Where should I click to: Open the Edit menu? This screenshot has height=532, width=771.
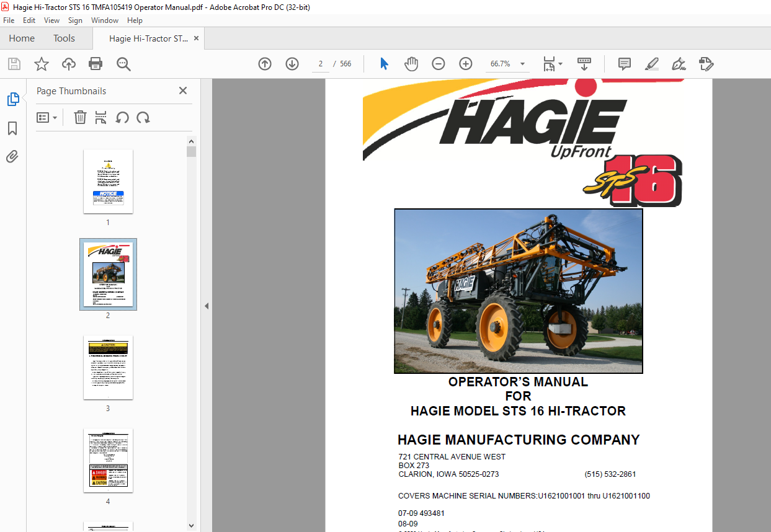click(x=29, y=20)
